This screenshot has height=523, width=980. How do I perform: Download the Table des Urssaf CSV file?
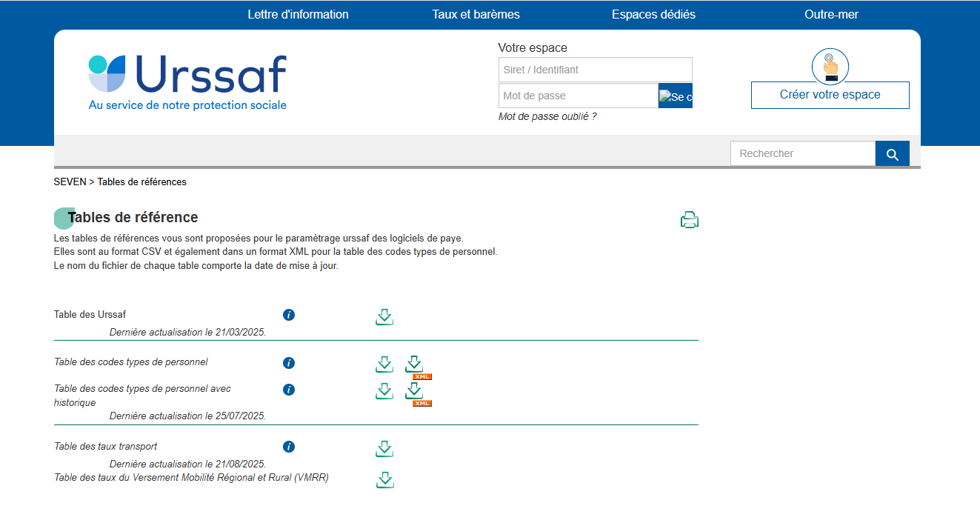tap(384, 317)
